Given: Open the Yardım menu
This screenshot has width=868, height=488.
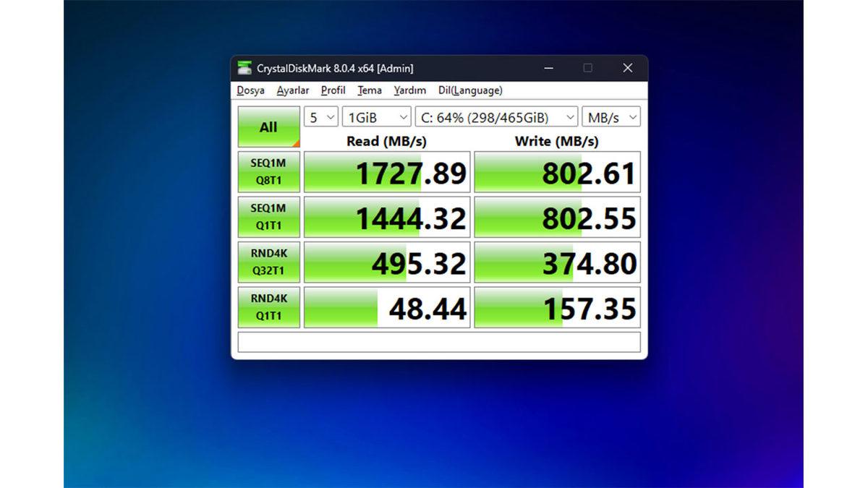Looking at the screenshot, I should point(410,90).
